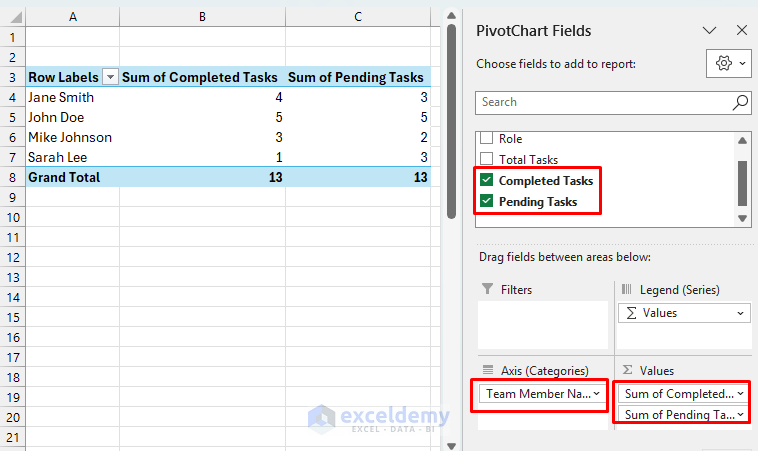Open the Tools gear menu

click(728, 64)
